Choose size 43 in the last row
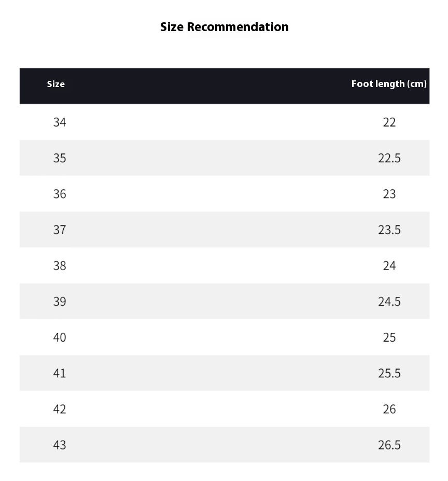This screenshot has height=481, width=448. coord(60,445)
